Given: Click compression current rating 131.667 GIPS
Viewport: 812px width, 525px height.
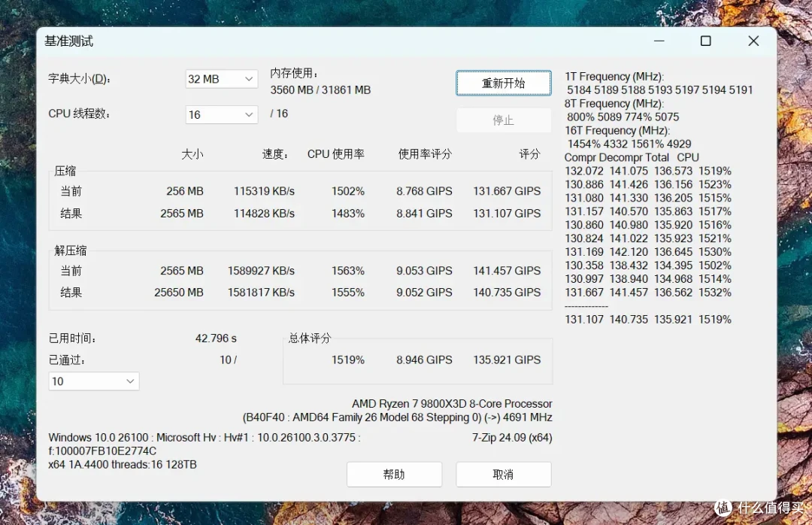Looking at the screenshot, I should coord(507,191).
